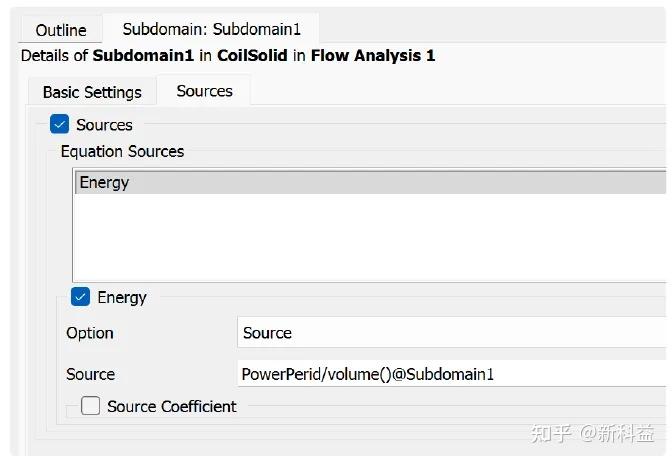Click the Energy label beside its checkbox
672x462 pixels.
(122, 297)
